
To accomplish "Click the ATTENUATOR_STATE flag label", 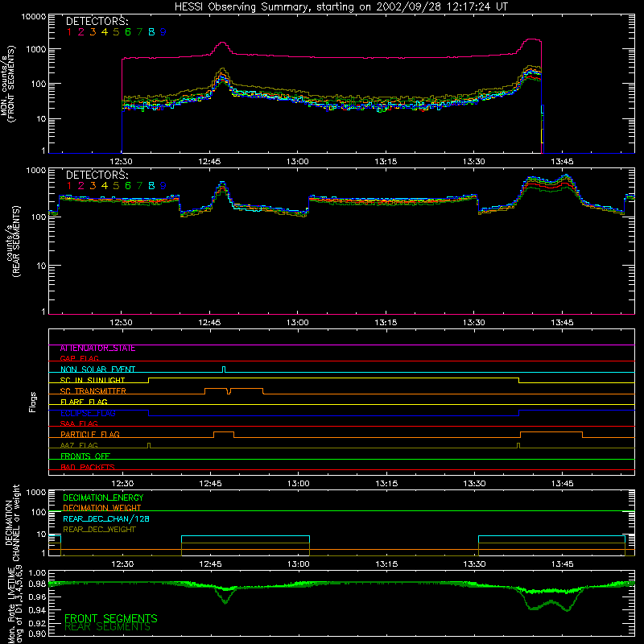I will 97,349.
